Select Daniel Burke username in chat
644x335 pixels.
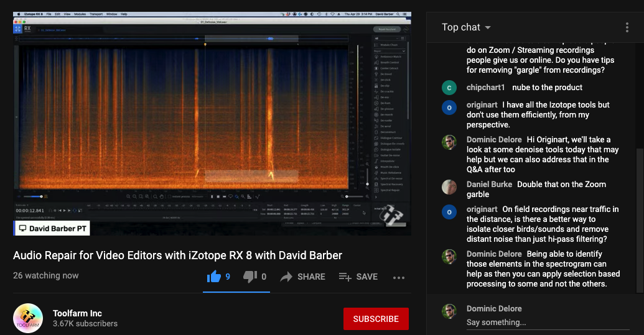pos(489,184)
